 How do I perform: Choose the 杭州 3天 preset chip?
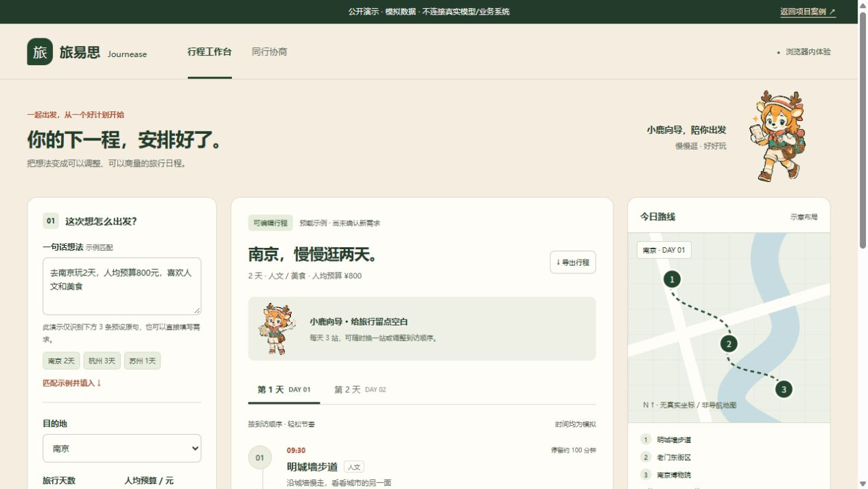[x=102, y=361]
